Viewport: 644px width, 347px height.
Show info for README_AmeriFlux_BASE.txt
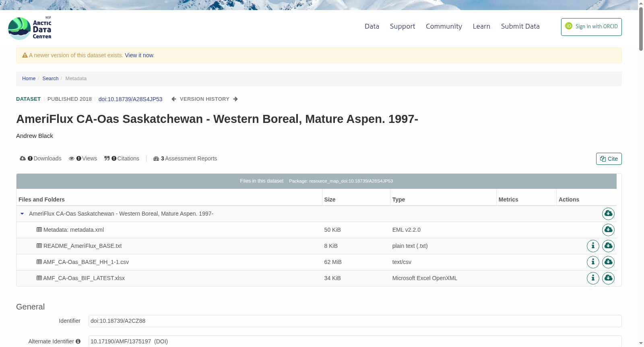click(593, 246)
